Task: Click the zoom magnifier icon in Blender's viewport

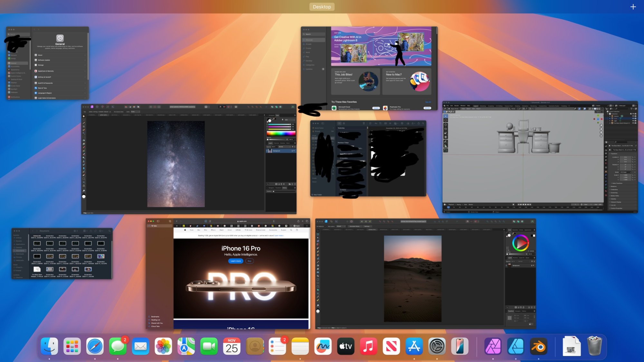Action: click(x=601, y=125)
